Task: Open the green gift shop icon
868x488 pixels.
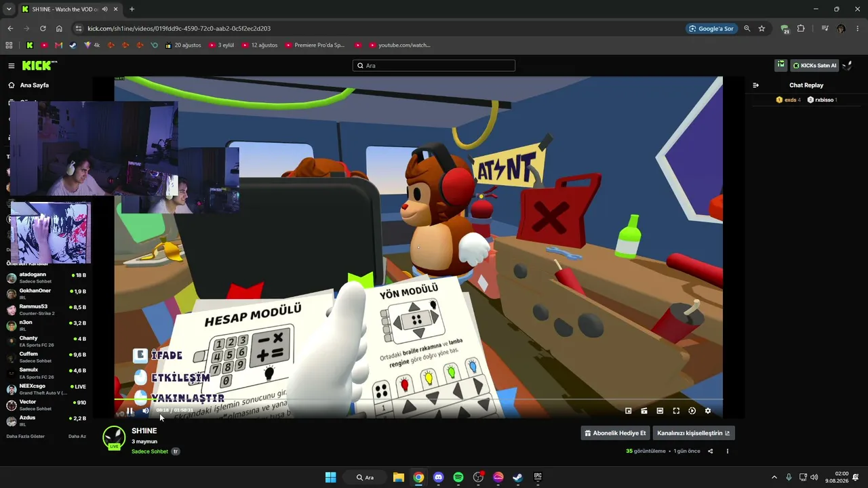Action: (781, 65)
